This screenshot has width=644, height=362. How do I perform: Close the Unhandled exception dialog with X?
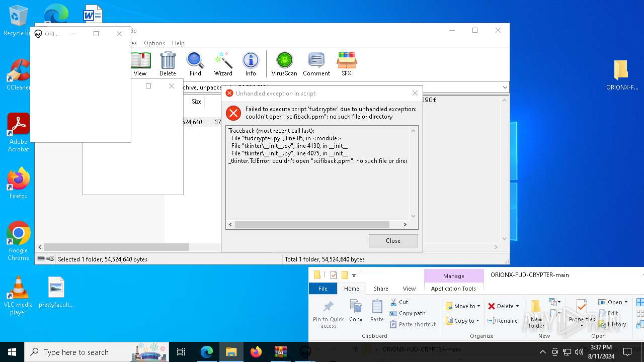pyautogui.click(x=415, y=93)
